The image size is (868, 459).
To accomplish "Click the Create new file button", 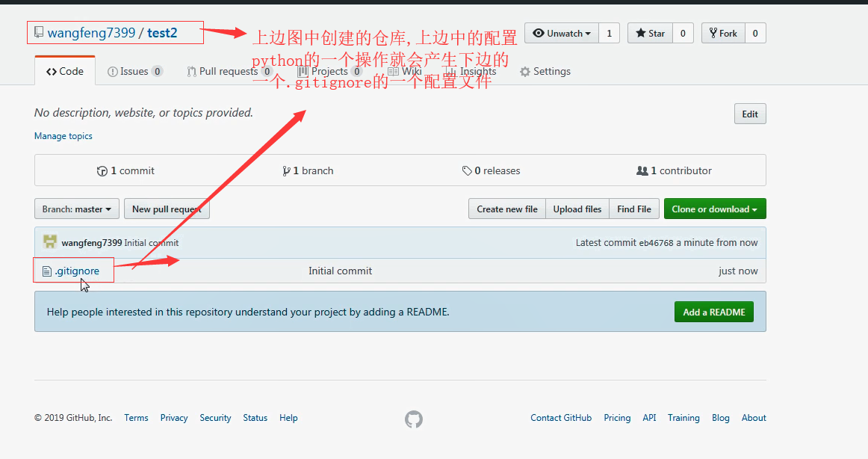I will pos(507,209).
